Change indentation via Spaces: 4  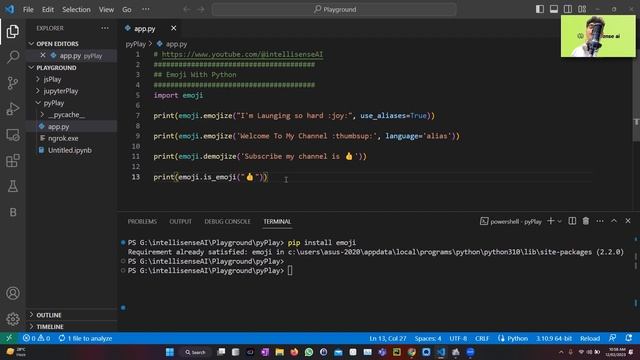(x=428, y=338)
